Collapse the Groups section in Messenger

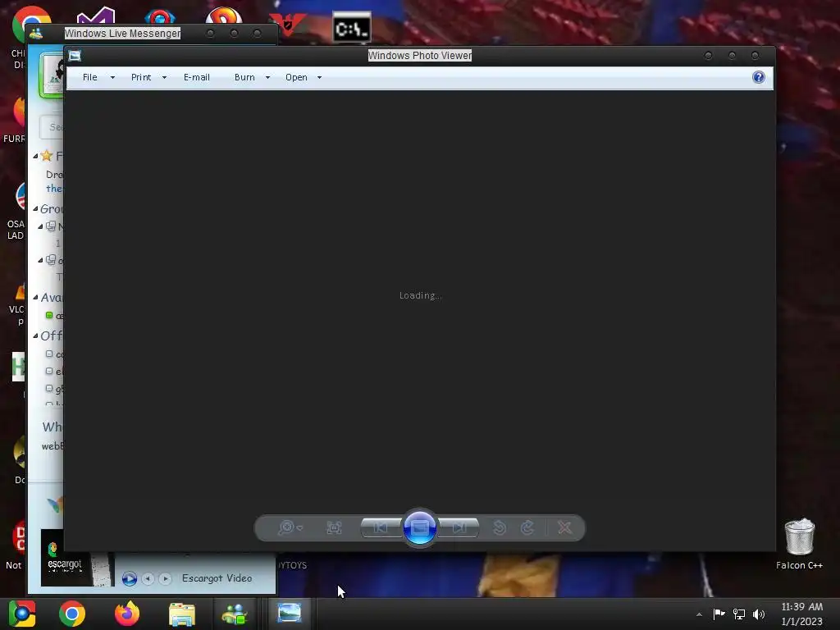35,209
